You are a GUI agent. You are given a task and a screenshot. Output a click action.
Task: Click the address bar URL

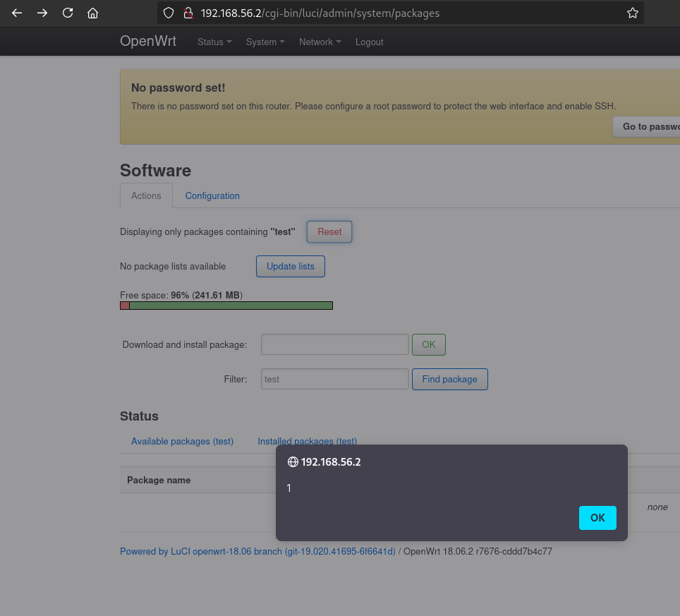[320, 13]
